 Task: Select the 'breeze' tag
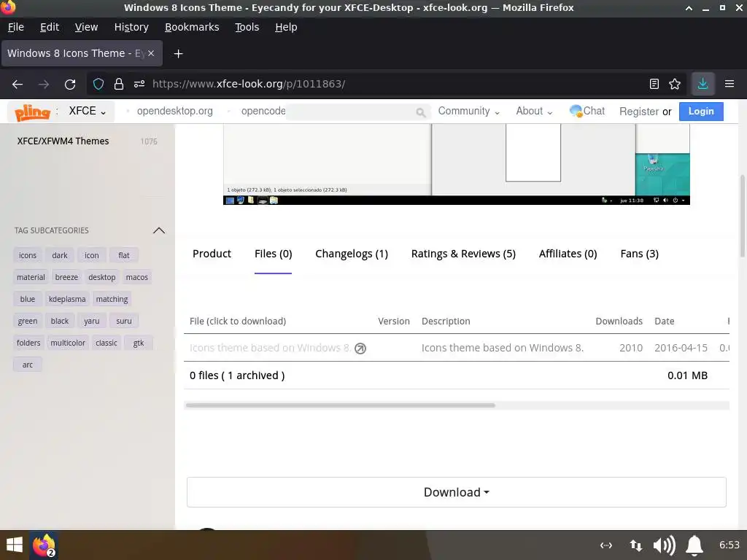66,277
